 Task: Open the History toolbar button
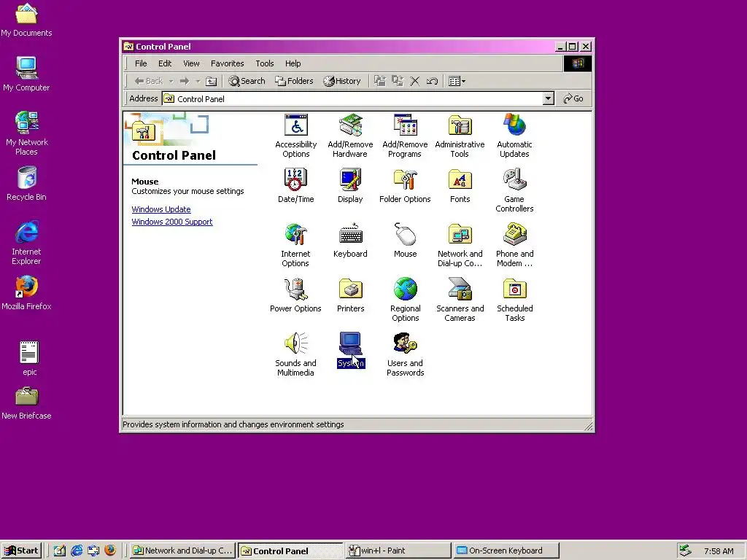tap(342, 81)
